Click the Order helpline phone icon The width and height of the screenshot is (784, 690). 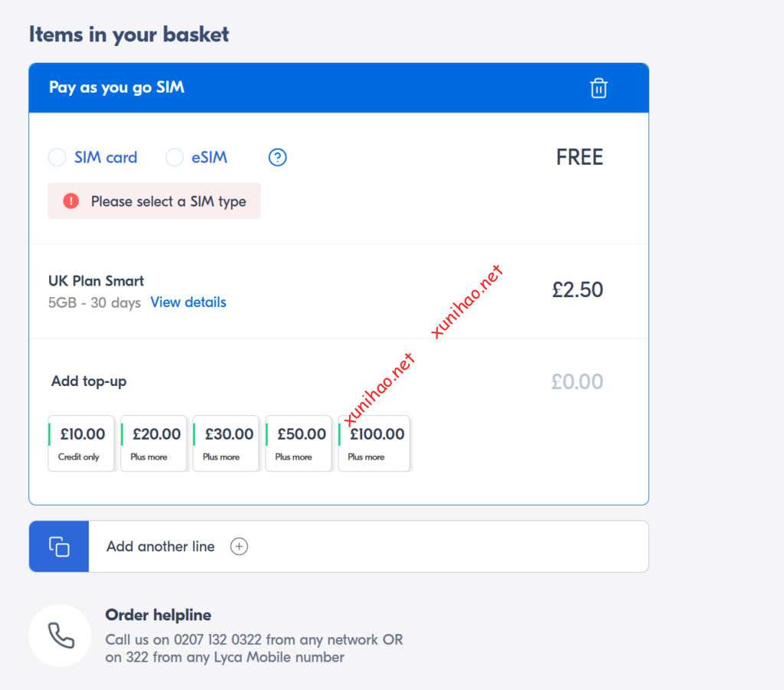coord(60,636)
